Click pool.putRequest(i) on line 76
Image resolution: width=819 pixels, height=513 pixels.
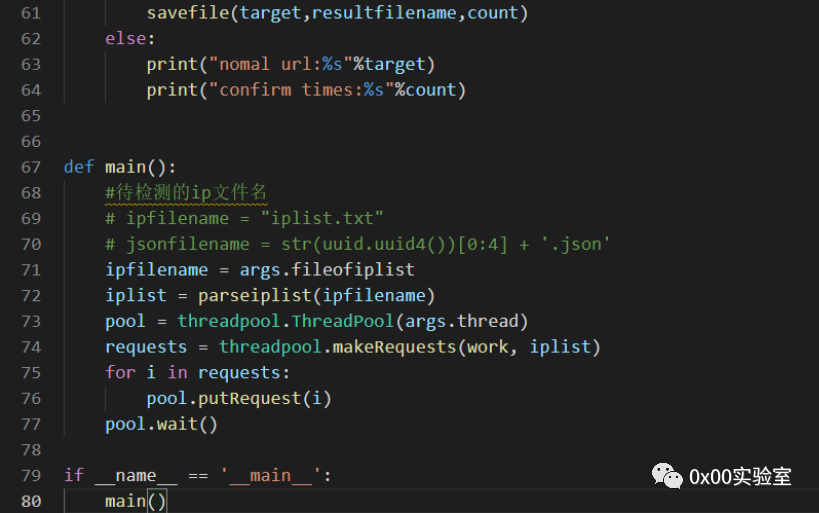point(239,399)
